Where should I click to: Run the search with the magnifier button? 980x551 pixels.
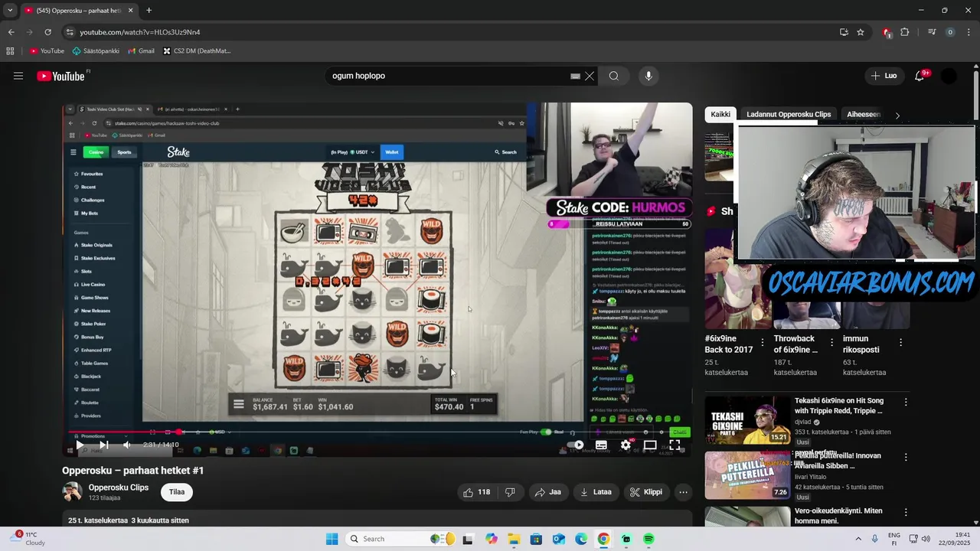[x=614, y=76]
